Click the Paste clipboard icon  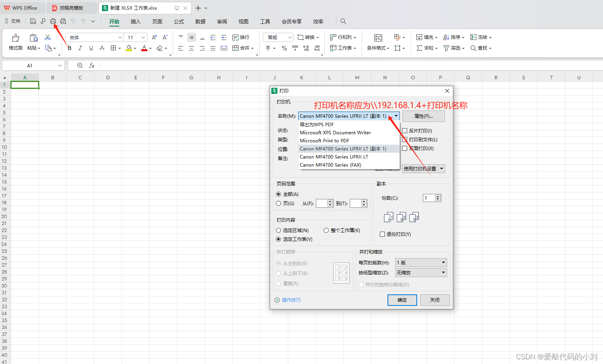(x=33, y=38)
